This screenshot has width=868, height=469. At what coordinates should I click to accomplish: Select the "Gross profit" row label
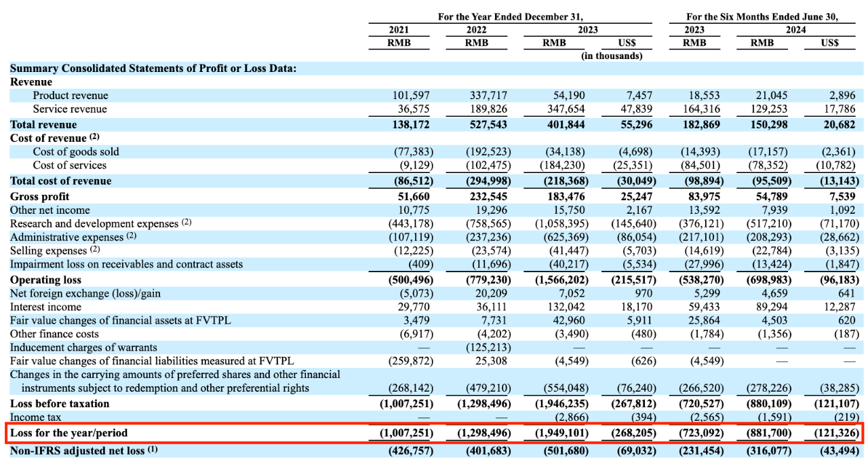37,196
